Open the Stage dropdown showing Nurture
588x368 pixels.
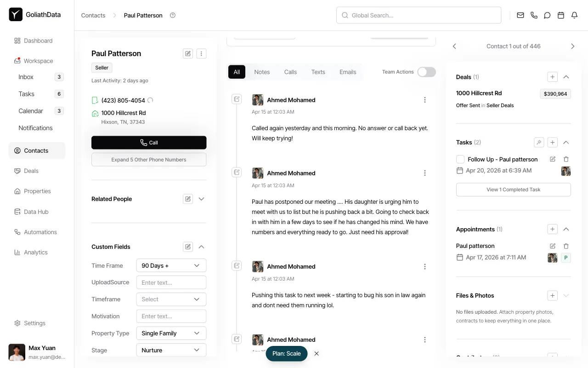pyautogui.click(x=171, y=350)
